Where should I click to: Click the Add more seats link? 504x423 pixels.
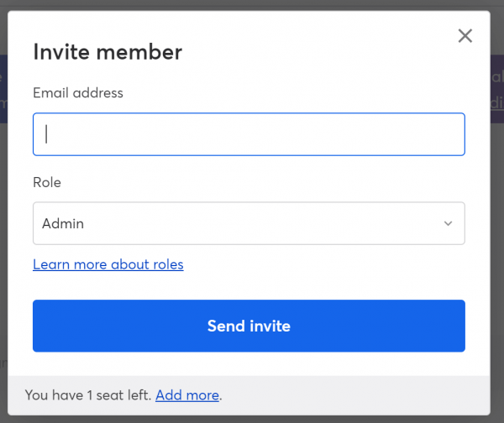coord(187,394)
